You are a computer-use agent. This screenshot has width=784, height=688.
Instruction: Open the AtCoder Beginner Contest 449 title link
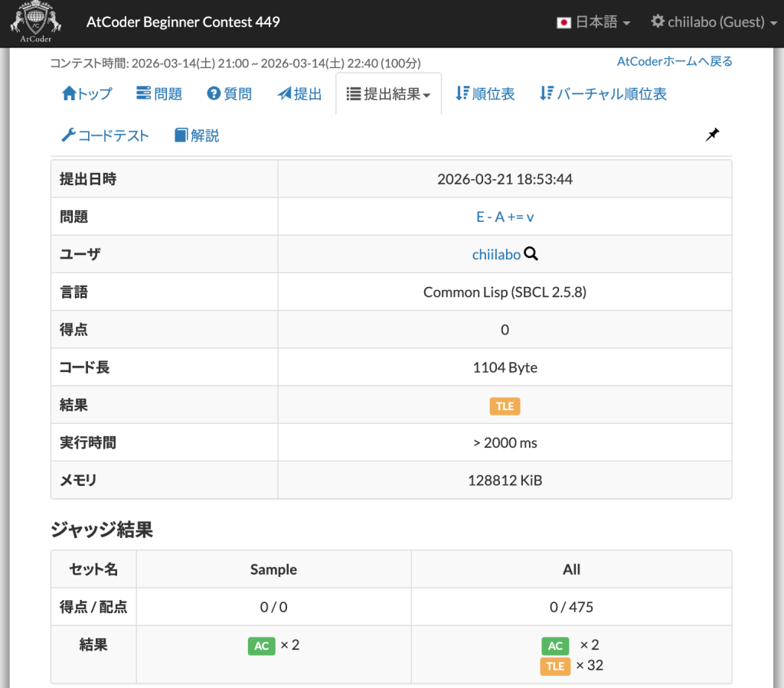tap(183, 22)
